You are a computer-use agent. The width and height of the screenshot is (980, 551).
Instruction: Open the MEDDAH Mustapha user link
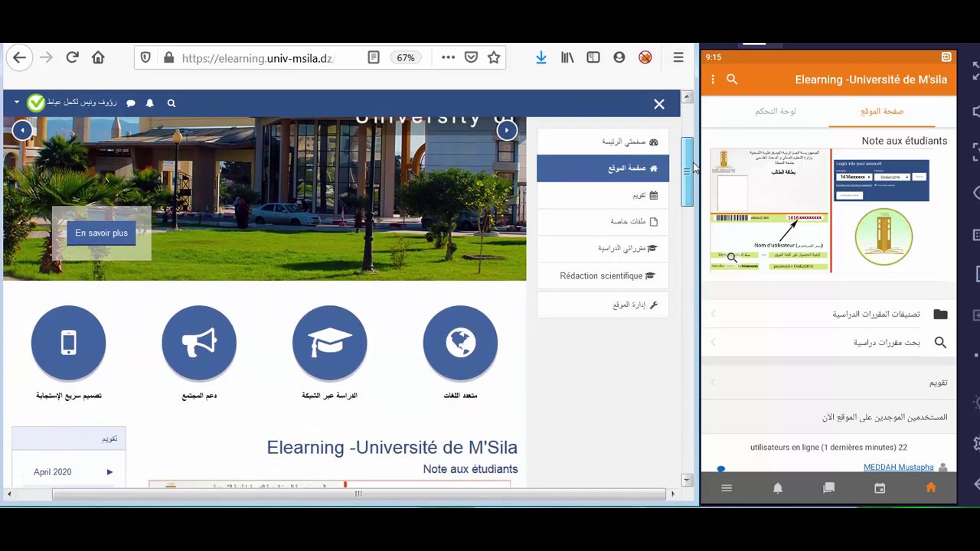pyautogui.click(x=898, y=468)
